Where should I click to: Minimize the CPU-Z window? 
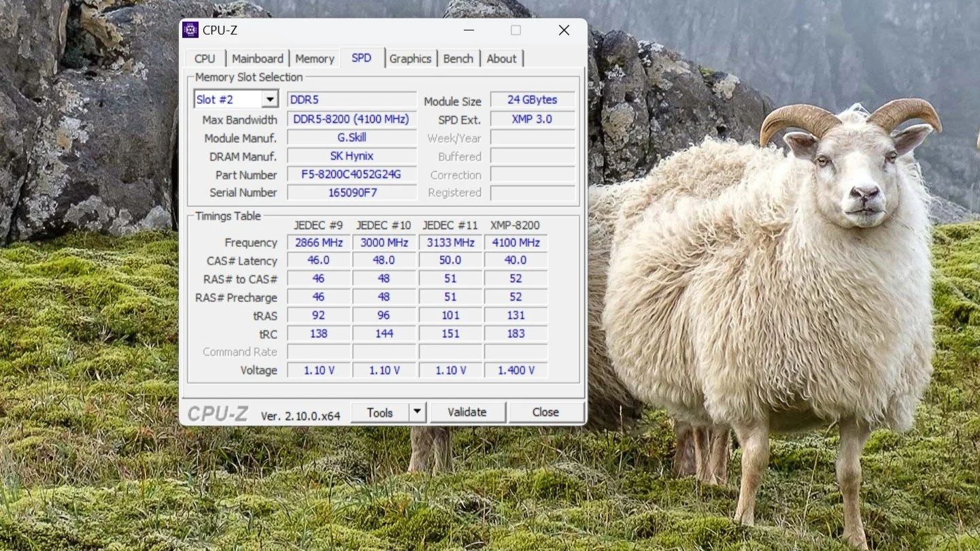[x=469, y=30]
